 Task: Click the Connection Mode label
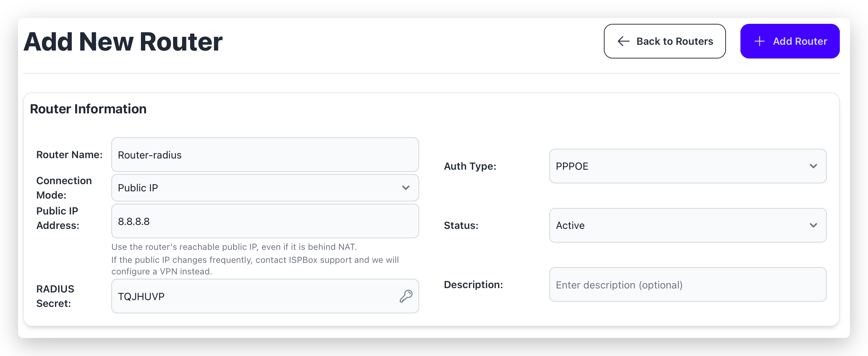pyautogui.click(x=64, y=188)
